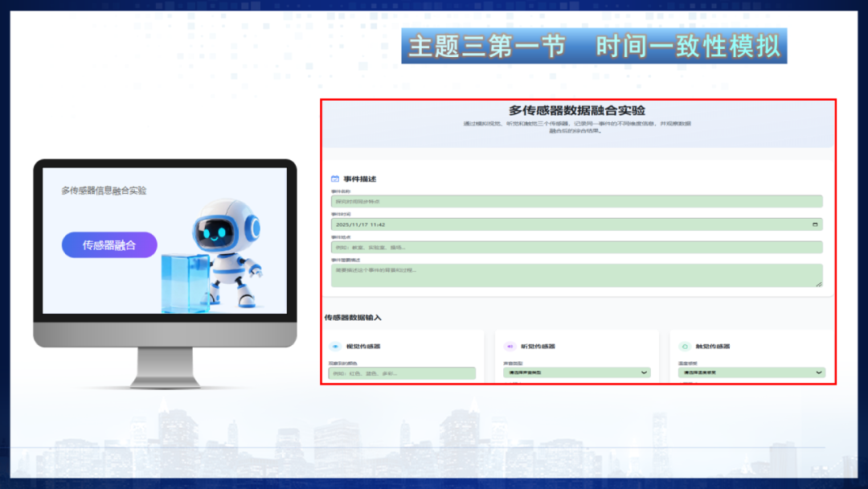Screen dimensions: 868x489
Task: Focus the 事件名称 input field
Action: pyautogui.click(x=577, y=201)
